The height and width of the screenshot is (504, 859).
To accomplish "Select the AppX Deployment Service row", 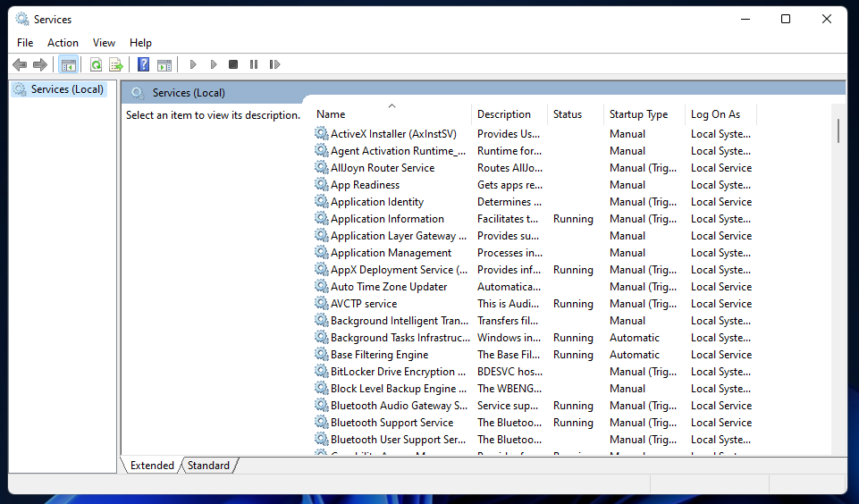I will (x=534, y=270).
